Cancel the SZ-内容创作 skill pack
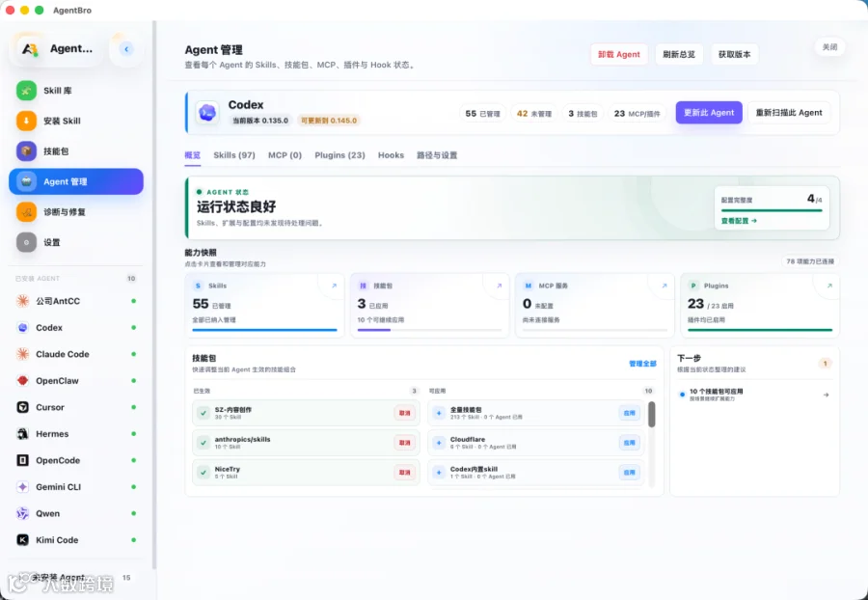Screen dimensions: 868x600 (405, 413)
